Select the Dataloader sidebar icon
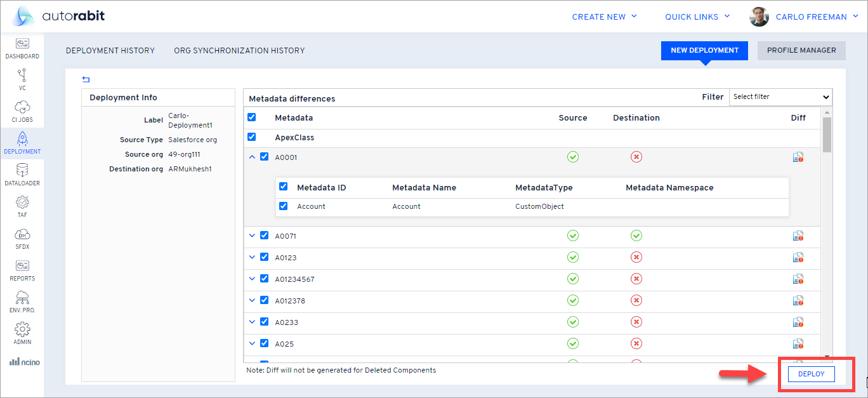The image size is (868, 398). point(22,171)
